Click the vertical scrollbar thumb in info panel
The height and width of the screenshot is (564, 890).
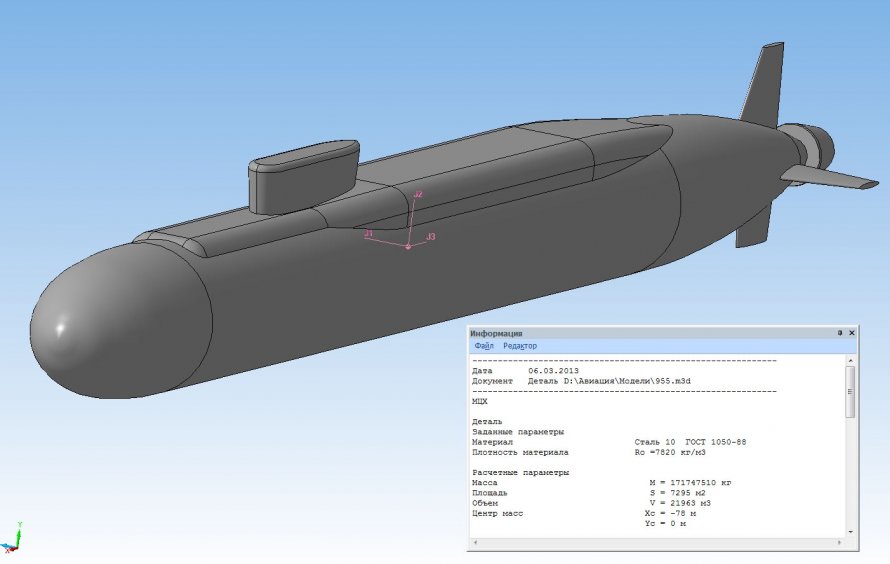[x=850, y=392]
